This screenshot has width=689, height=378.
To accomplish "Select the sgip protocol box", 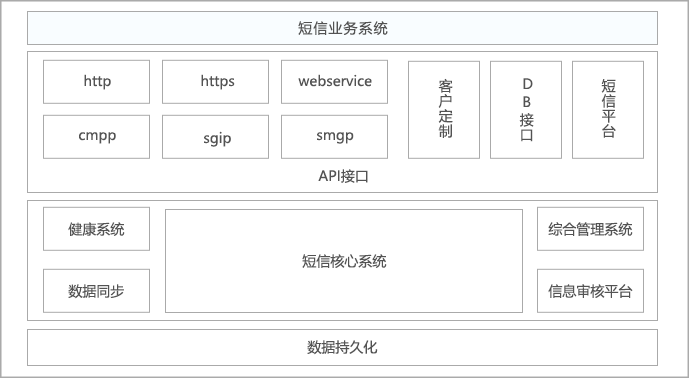I will tap(215, 137).
